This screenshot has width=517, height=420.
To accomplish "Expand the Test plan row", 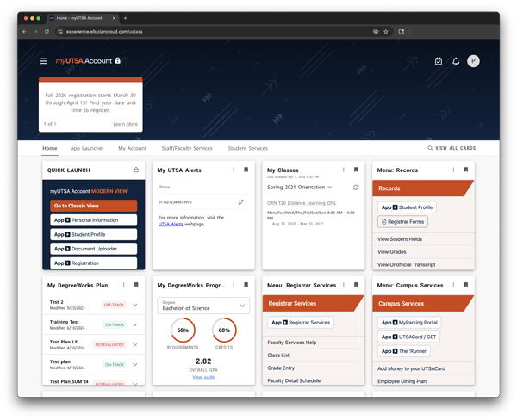I will click(135, 364).
